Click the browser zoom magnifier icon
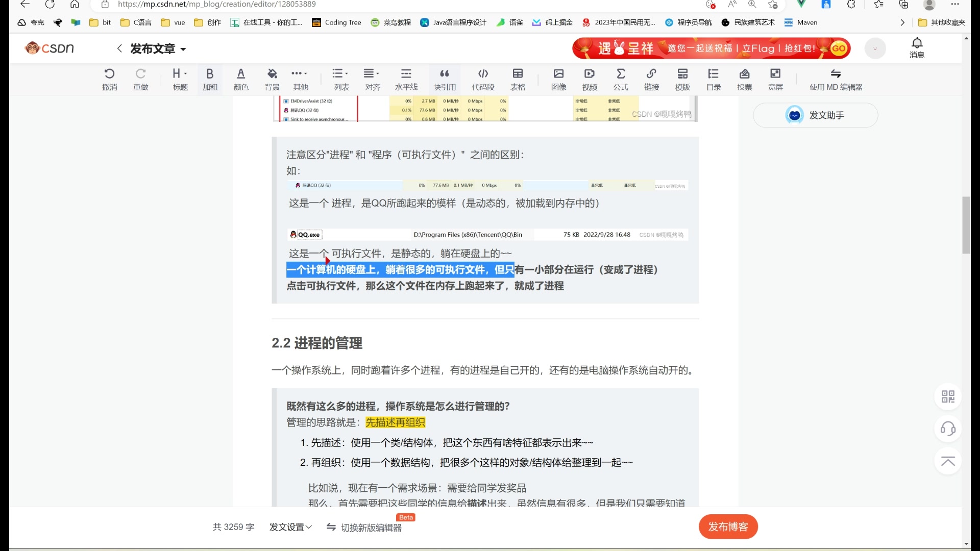Image resolution: width=980 pixels, height=551 pixels. click(752, 4)
